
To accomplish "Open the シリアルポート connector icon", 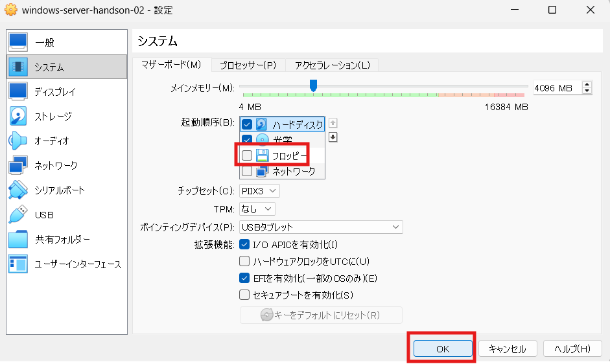I will 18,190.
